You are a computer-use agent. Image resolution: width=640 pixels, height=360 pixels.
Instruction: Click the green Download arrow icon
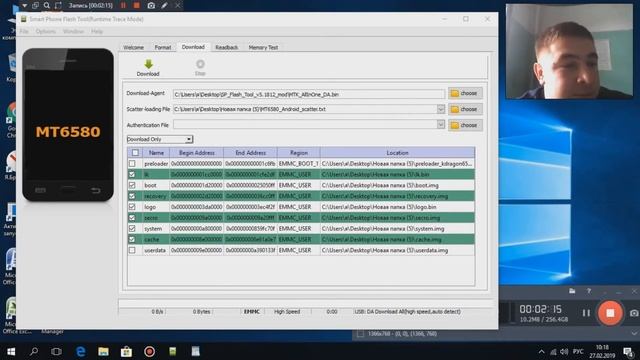tap(149, 64)
